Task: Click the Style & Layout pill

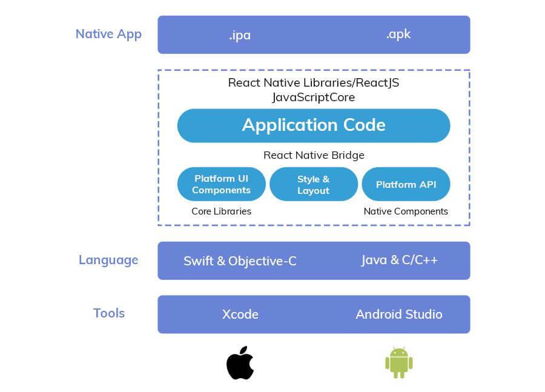Action: (314, 184)
